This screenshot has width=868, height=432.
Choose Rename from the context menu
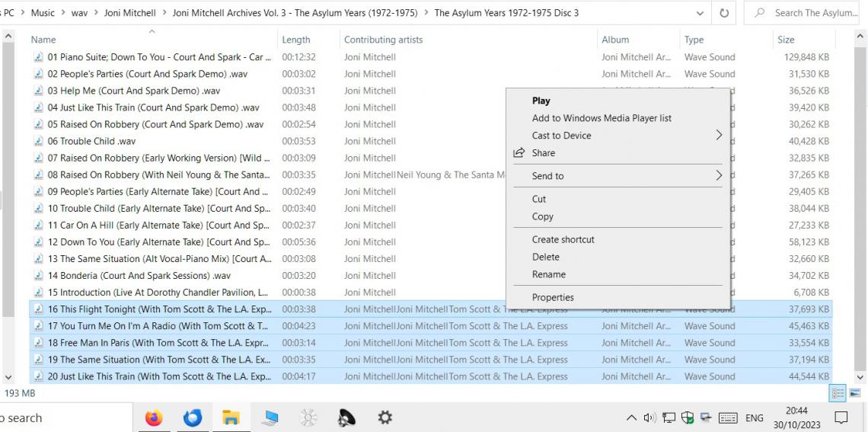click(x=549, y=274)
